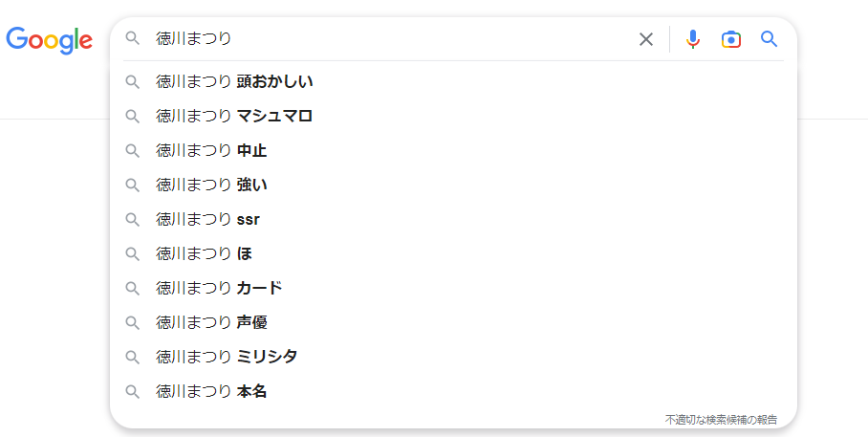This screenshot has height=437, width=868.
Task: Clear the search text with X icon
Action: (646, 39)
